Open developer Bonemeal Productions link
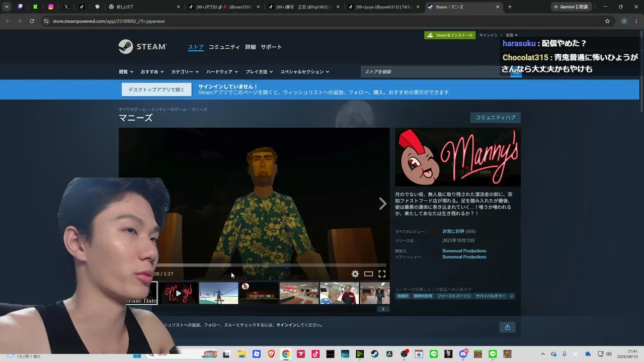The width and height of the screenshot is (644, 362). click(464, 251)
